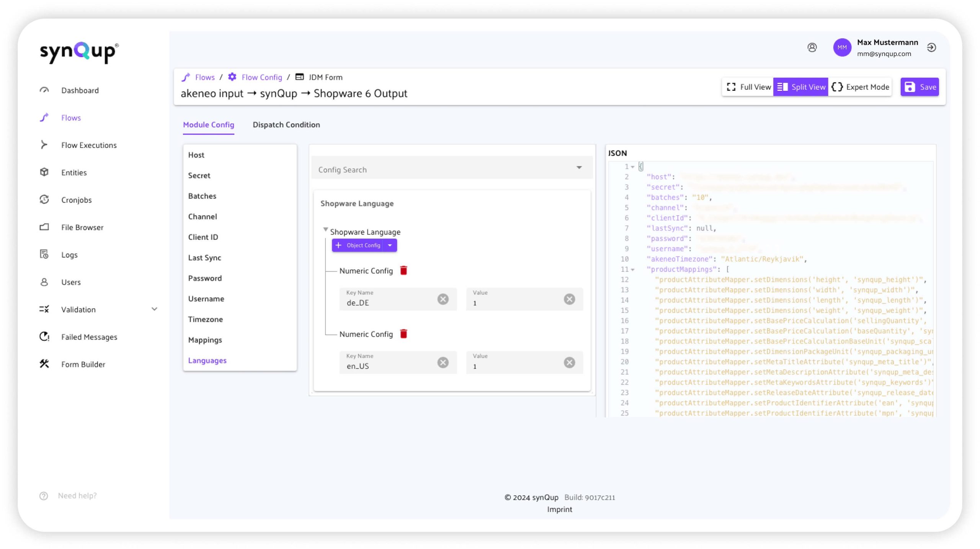Image resolution: width=980 pixels, height=549 pixels.
Task: Open Flow Executions in sidebar
Action: point(89,145)
